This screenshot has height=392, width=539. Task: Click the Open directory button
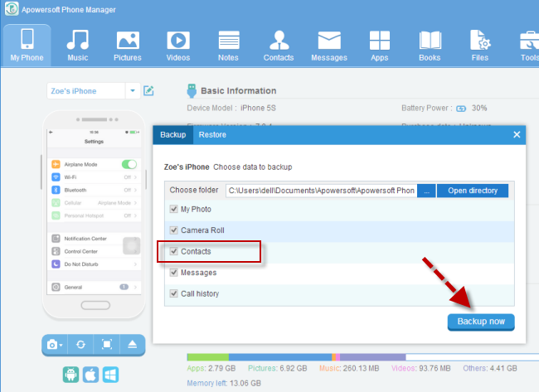[x=473, y=191]
